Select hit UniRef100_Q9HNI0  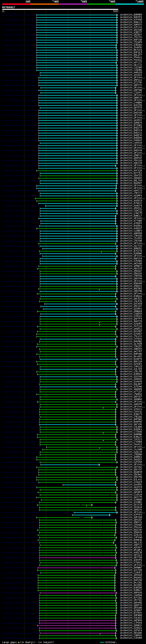[131, 625]
